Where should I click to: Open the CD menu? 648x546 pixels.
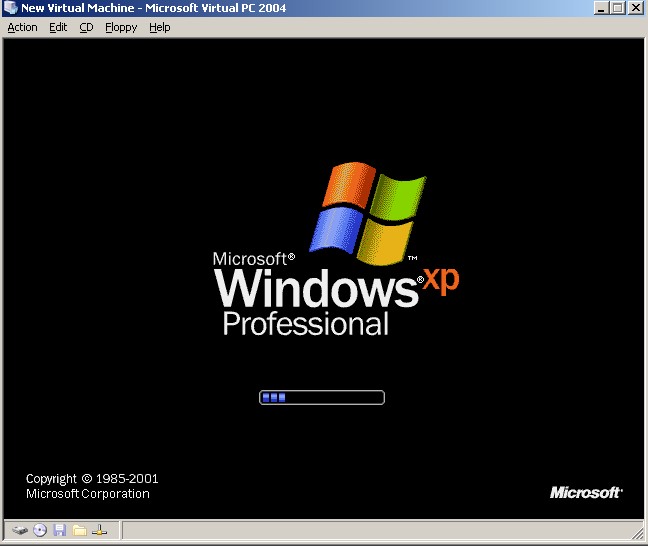tap(86, 27)
